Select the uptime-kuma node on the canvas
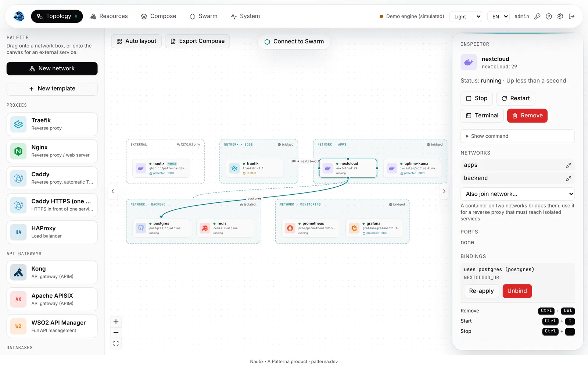 [412, 168]
